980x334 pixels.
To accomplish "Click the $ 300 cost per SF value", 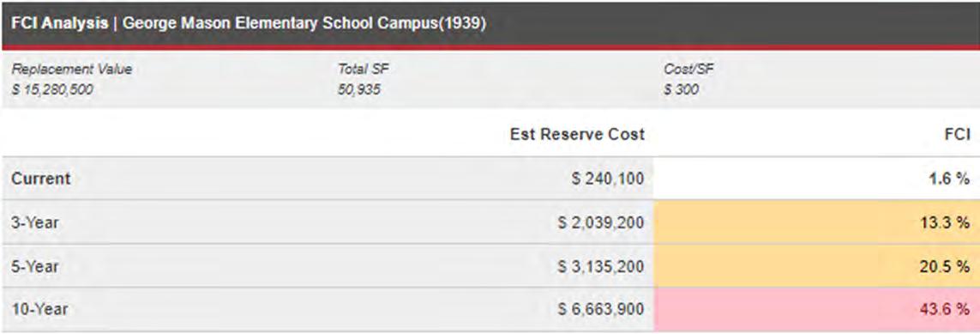I will [x=682, y=89].
